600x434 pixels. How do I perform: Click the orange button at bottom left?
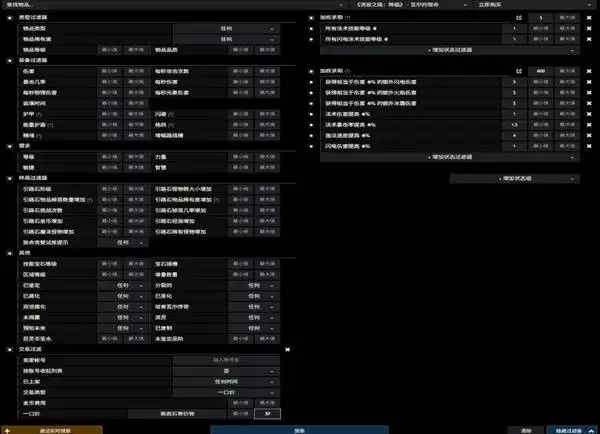tap(52, 430)
